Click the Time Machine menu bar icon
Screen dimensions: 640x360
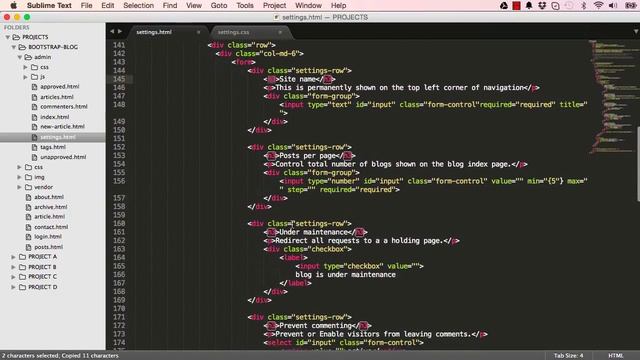click(569, 5)
